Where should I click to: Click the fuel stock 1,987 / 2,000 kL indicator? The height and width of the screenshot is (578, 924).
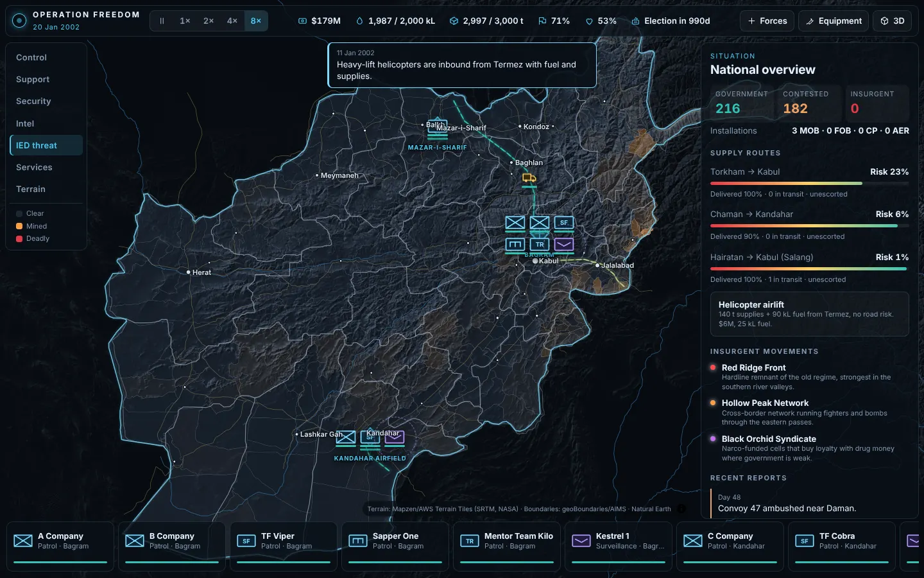click(x=395, y=21)
